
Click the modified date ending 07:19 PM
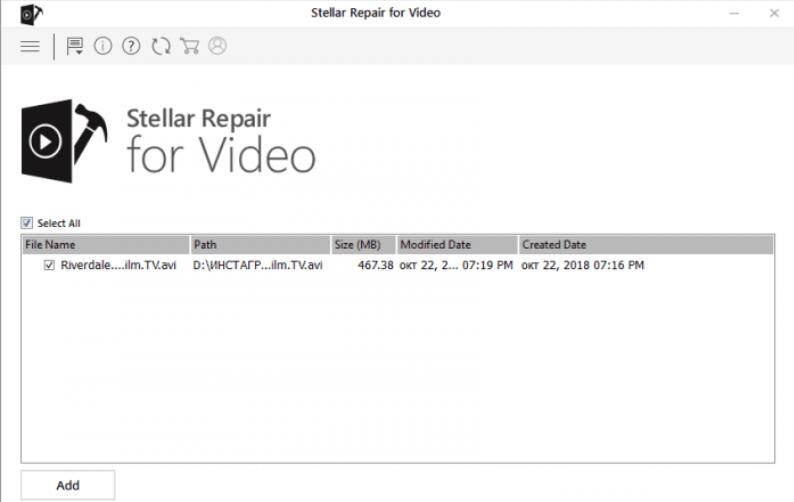pyautogui.click(x=456, y=265)
